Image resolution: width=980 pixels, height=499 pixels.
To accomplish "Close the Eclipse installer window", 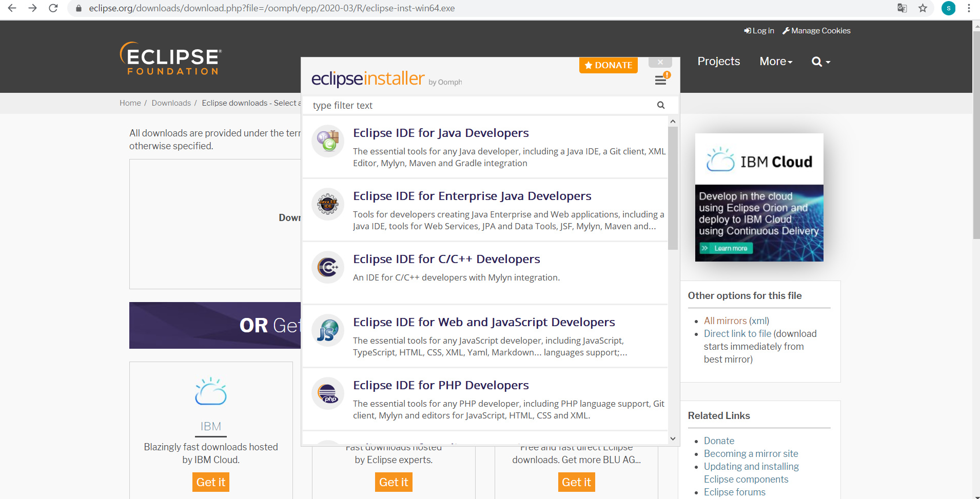I will pyautogui.click(x=660, y=62).
